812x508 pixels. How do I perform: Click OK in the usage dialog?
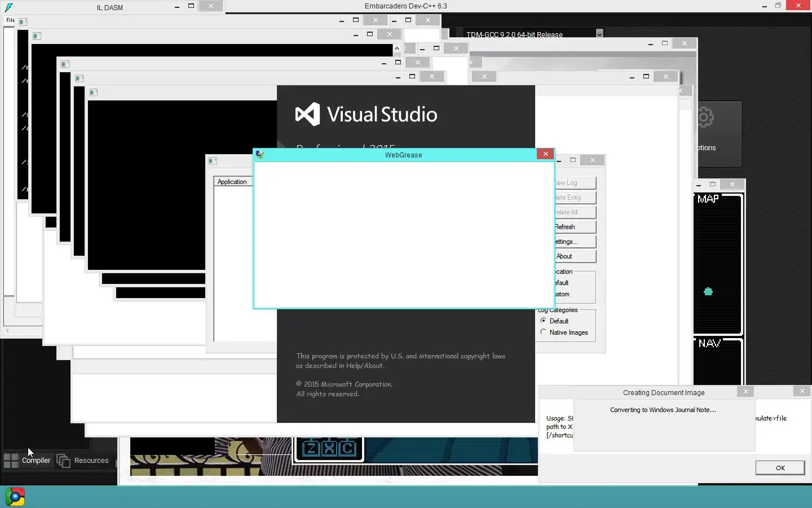[780, 467]
